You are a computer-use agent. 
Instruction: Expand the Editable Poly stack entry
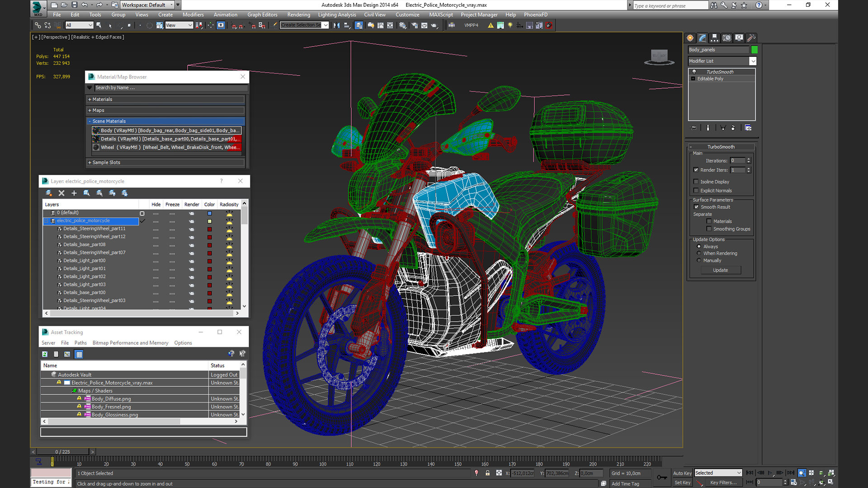tap(693, 79)
